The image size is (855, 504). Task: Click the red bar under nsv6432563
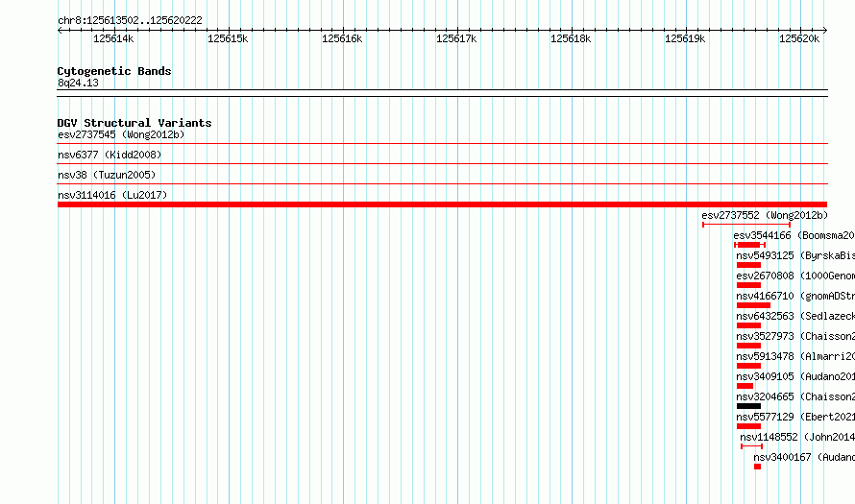point(748,325)
